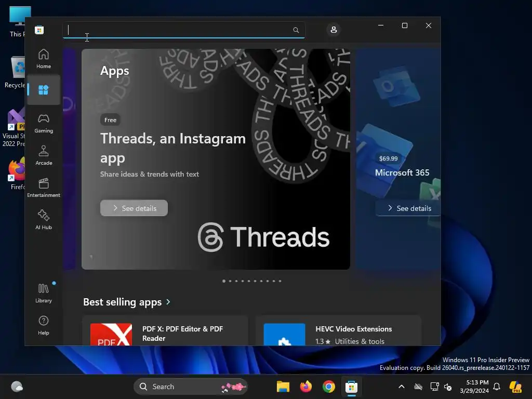Open PDF X: PDF Editor & PDF Reader card

[x=165, y=331]
